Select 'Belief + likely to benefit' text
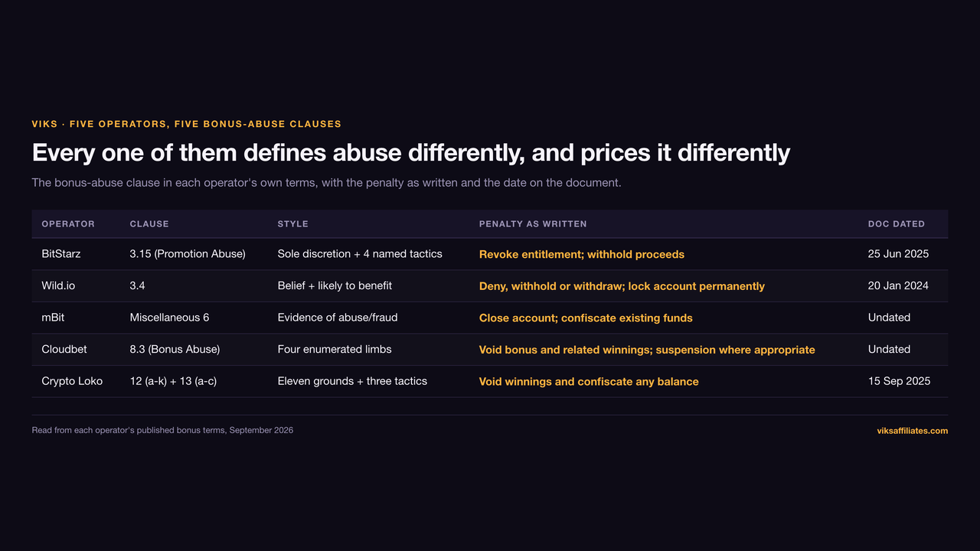The width and height of the screenshot is (980, 551). 335,285
